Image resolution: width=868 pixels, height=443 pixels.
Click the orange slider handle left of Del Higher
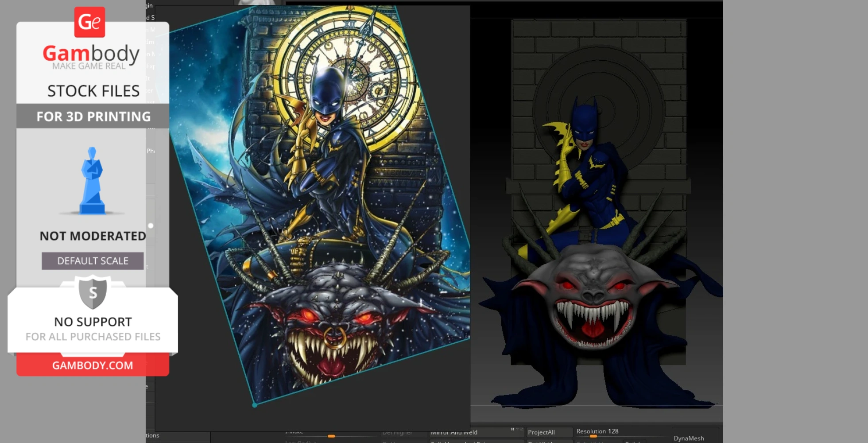[331, 436]
